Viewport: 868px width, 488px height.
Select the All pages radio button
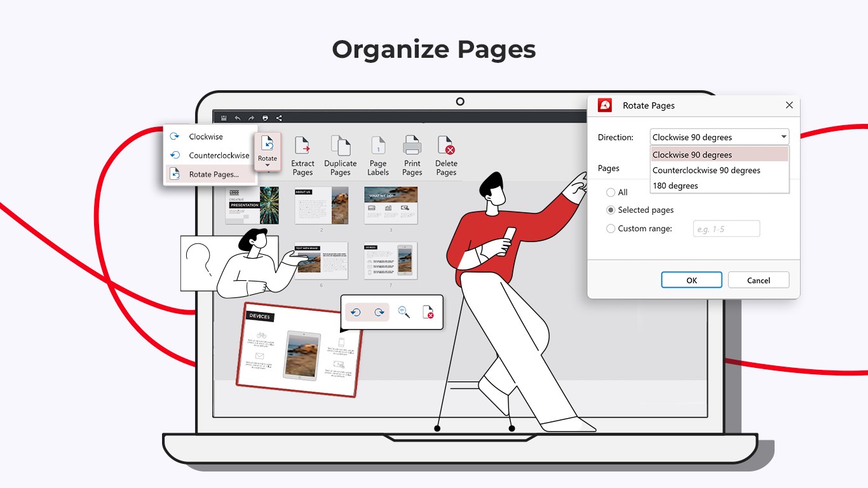click(611, 192)
